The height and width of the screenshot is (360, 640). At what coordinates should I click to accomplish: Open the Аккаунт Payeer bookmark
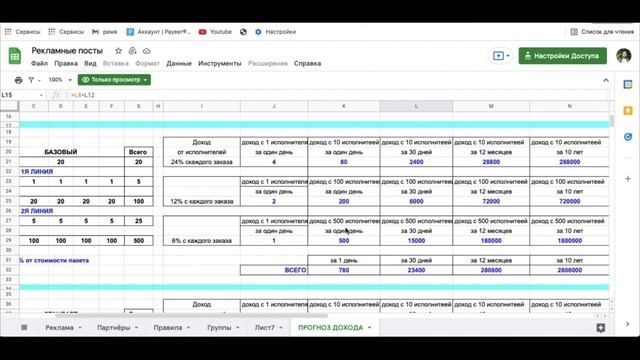coord(159,31)
